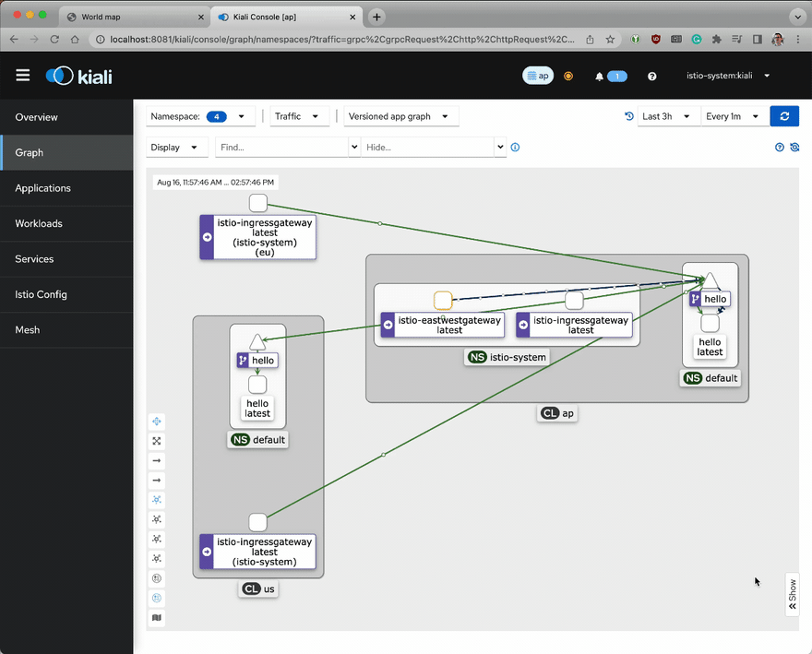The width and height of the screenshot is (812, 654).
Task: Open the notification bell
Action: pos(599,77)
